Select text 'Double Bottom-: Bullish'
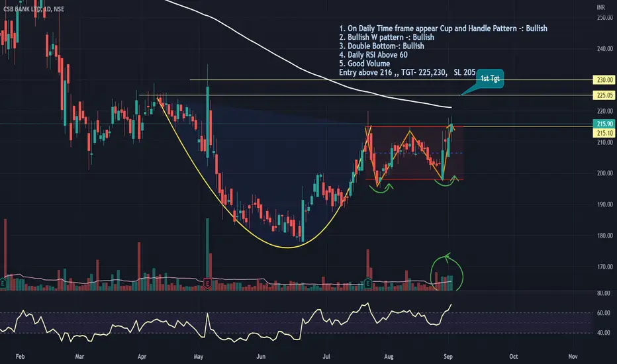Screen dimensions: 617x364 pos(385,46)
